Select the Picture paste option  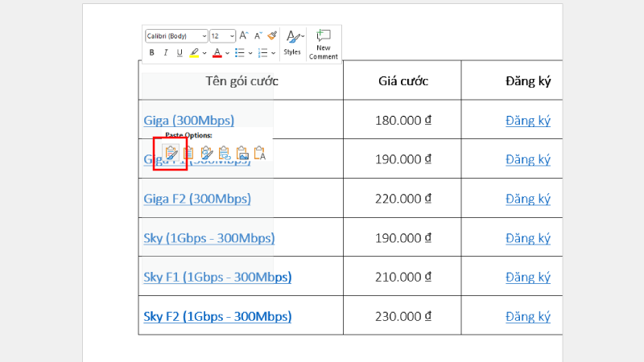[242, 152]
